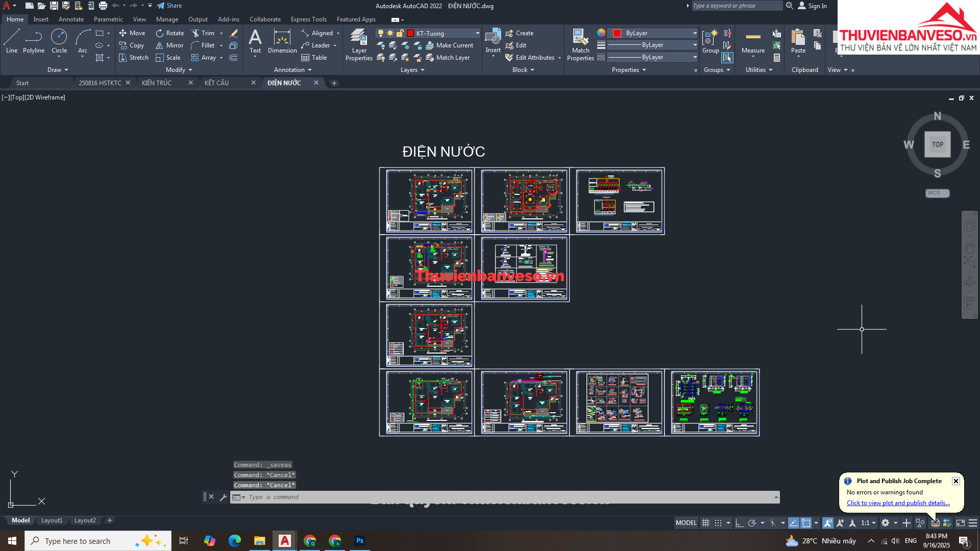The image size is (980, 551).
Task: Click to view plot and publish details link
Action: click(898, 503)
